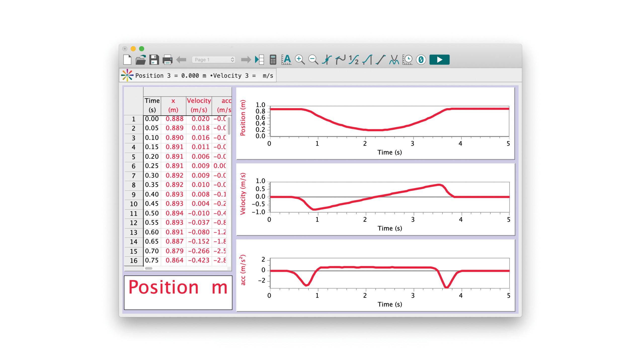Click the Velocity (m/s) y-axis label
This screenshot has width=644, height=362.
[243, 194]
